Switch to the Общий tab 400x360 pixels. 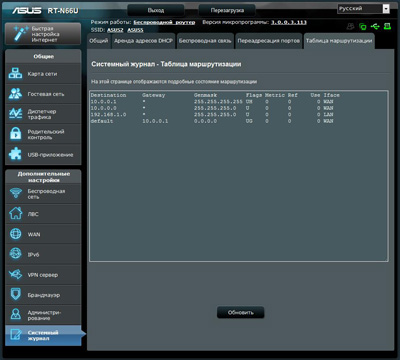tap(99, 41)
